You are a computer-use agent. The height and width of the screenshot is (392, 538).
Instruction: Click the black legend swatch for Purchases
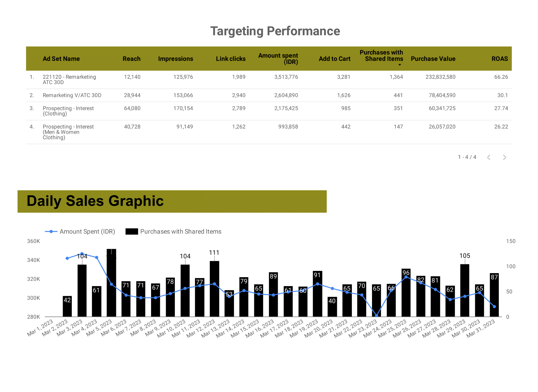pyautogui.click(x=132, y=232)
